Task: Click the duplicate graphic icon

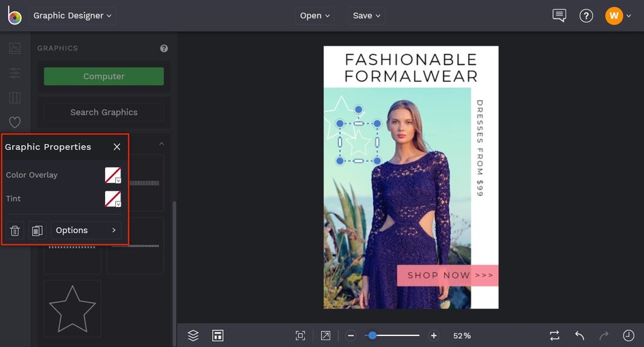Action: tap(37, 231)
